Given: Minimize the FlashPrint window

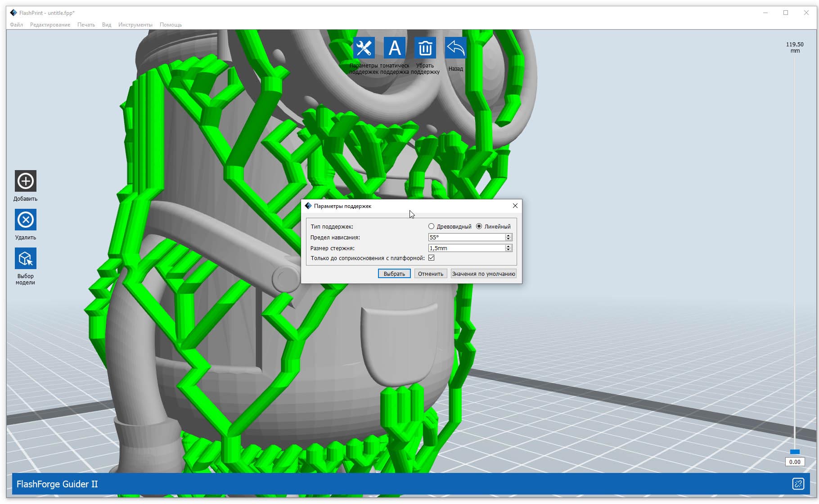Looking at the screenshot, I should [x=765, y=13].
